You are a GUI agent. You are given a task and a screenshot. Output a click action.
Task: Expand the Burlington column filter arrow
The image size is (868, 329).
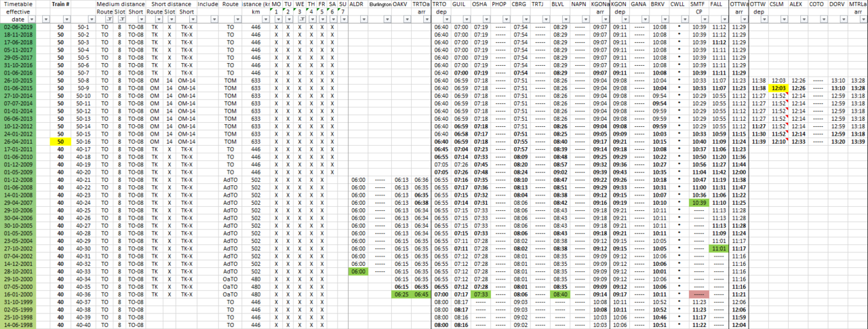[x=387, y=20]
